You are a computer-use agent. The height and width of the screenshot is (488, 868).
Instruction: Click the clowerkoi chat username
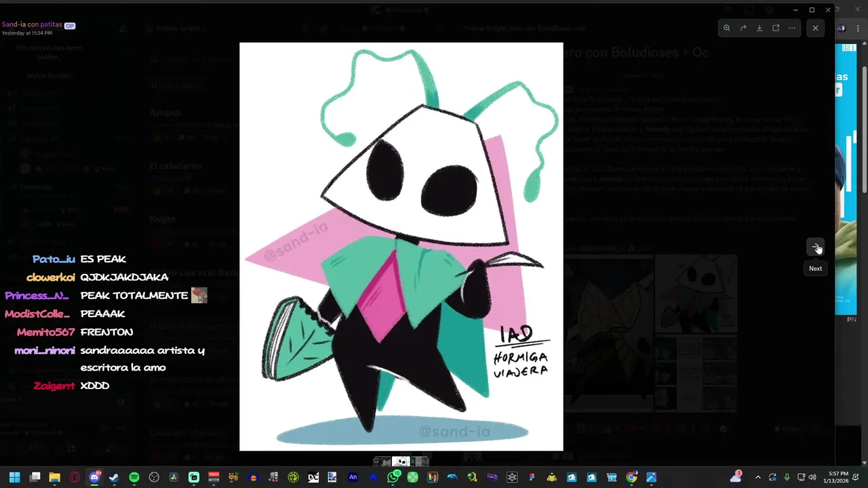pyautogui.click(x=51, y=277)
